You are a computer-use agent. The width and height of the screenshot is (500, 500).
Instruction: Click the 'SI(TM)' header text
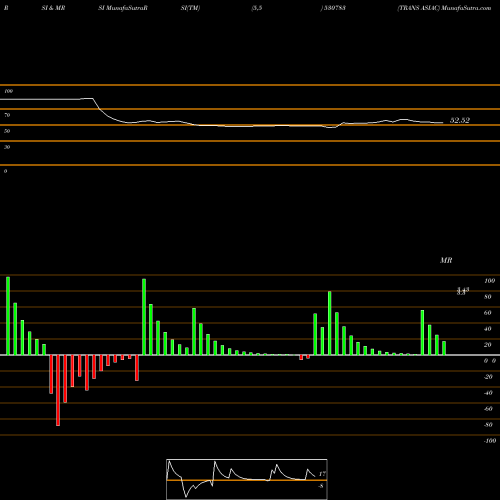click(x=190, y=8)
